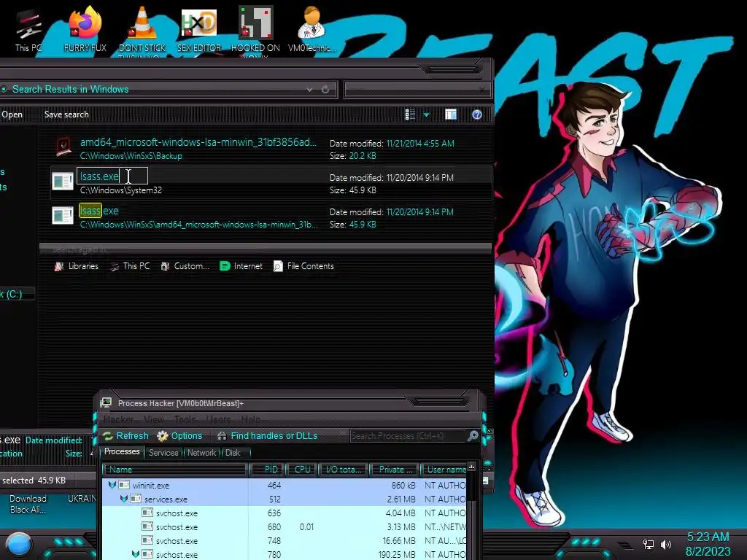Click the lsass.exe rename text box
Screen dimensions: 747x560
point(112,176)
